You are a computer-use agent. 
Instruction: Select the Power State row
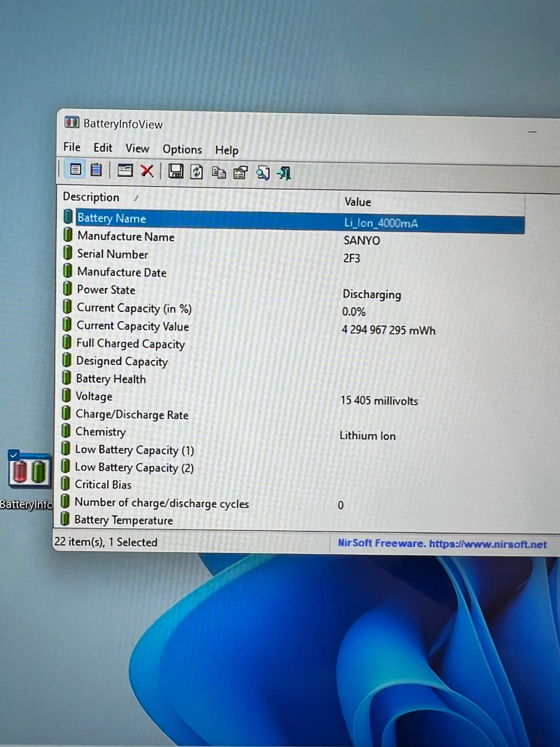pyautogui.click(x=293, y=292)
